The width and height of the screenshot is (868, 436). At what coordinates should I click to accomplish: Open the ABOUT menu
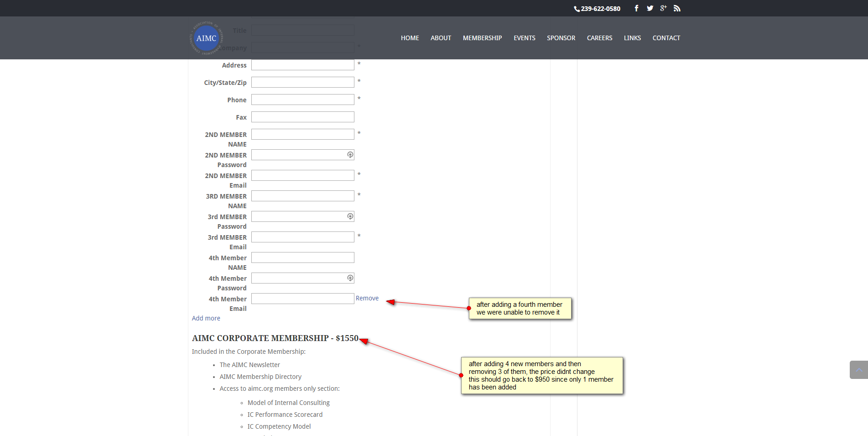click(441, 38)
